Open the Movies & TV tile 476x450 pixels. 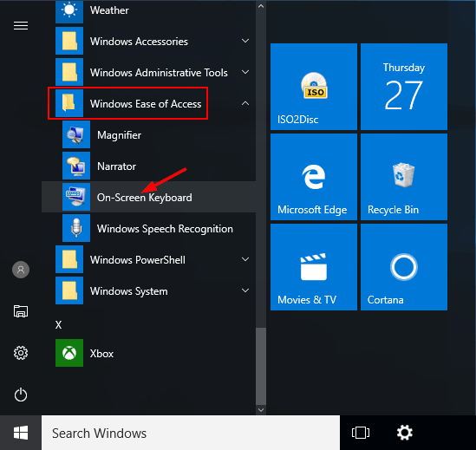(314, 267)
